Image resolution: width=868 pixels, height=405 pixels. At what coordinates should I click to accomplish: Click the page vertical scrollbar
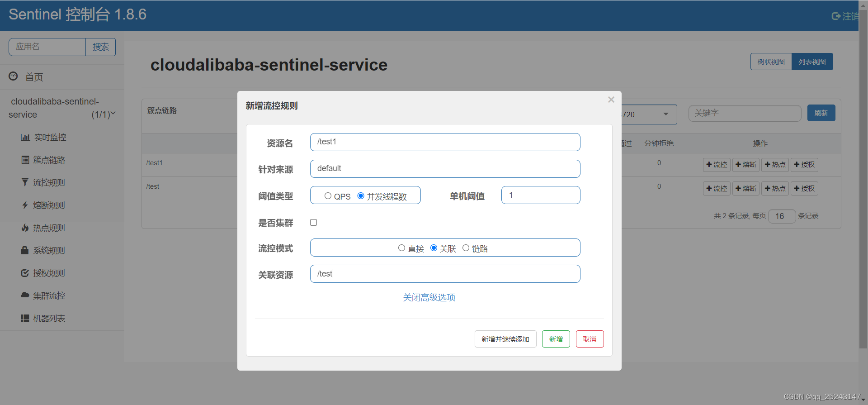click(863, 179)
